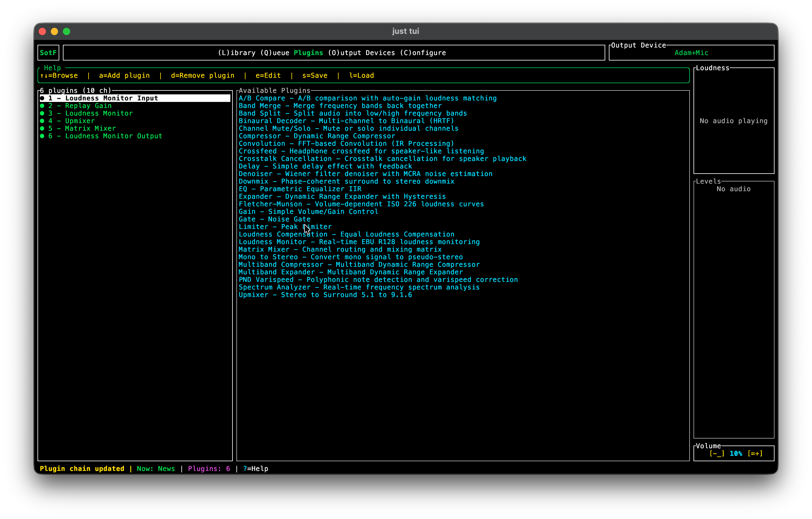Screen dimensions: 812x519
Task: Decrease volume with the [-_] control
Action: click(716, 454)
